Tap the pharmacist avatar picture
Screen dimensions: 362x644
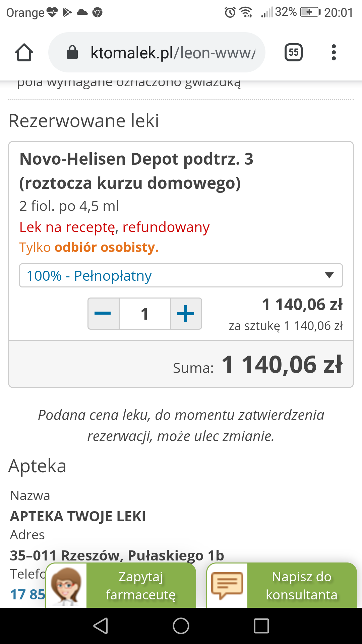67,586
